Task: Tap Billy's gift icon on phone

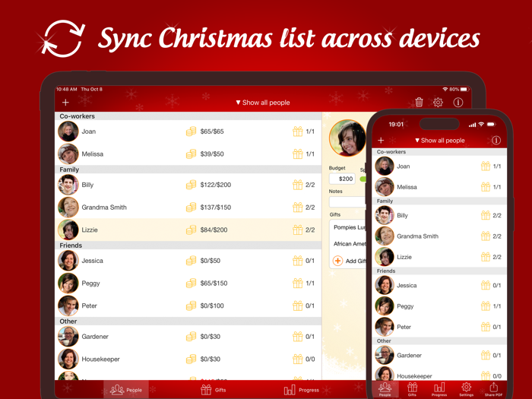Action: tap(486, 215)
